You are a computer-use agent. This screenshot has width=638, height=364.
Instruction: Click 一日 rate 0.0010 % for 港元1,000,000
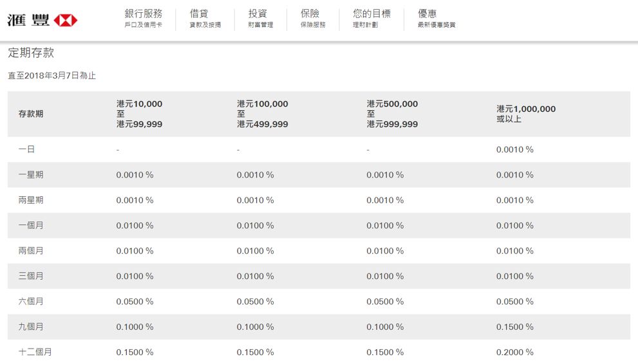tap(514, 149)
